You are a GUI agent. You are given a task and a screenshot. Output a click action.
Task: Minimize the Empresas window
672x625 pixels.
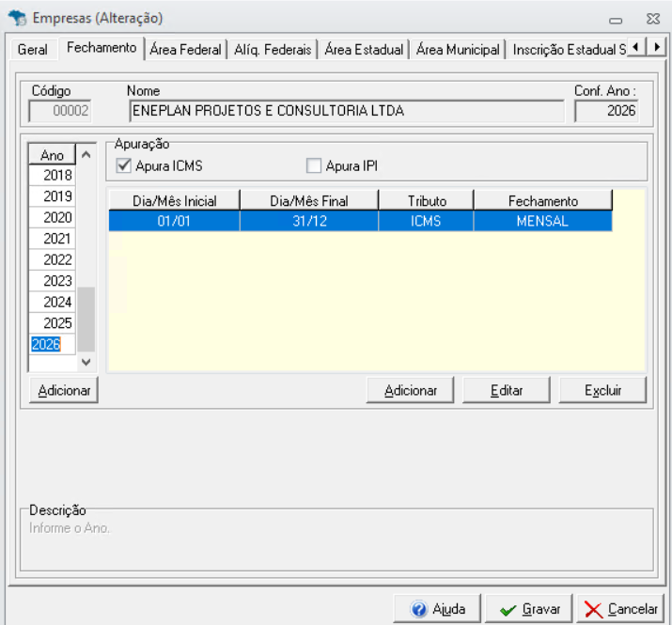click(x=616, y=20)
